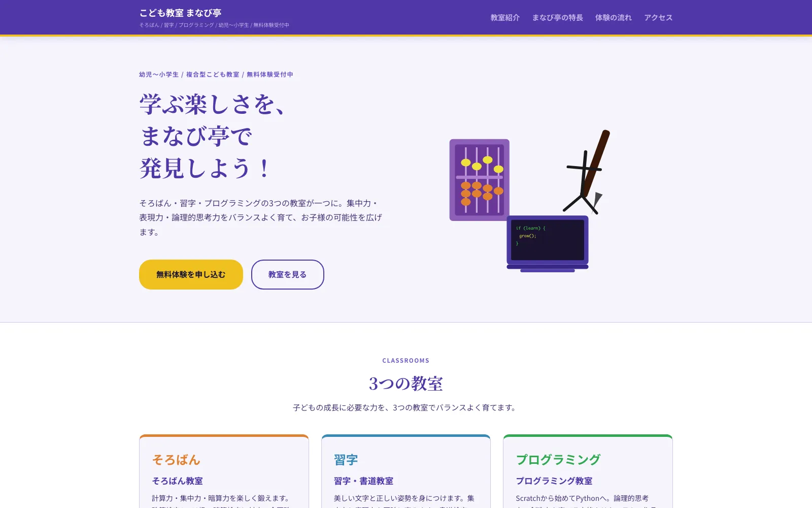
Task: Open the そろばん card title
Action: click(x=176, y=460)
